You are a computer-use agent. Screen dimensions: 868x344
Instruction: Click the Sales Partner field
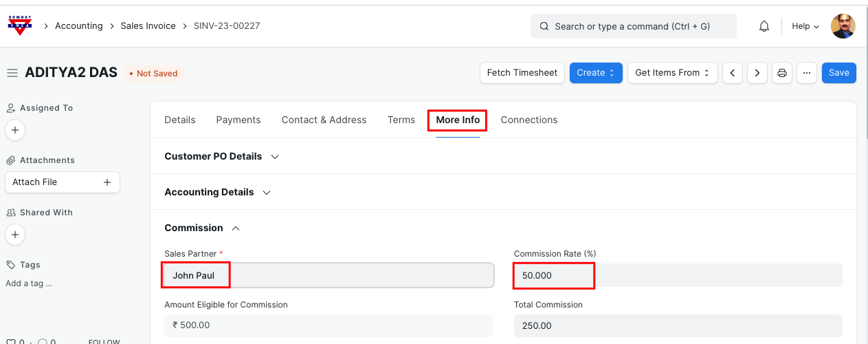329,275
